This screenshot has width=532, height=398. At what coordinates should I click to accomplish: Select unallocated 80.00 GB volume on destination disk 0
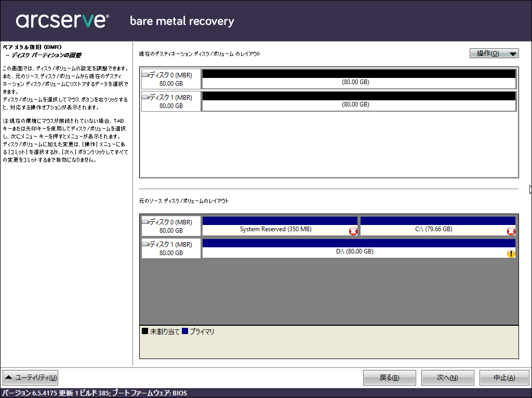click(359, 79)
